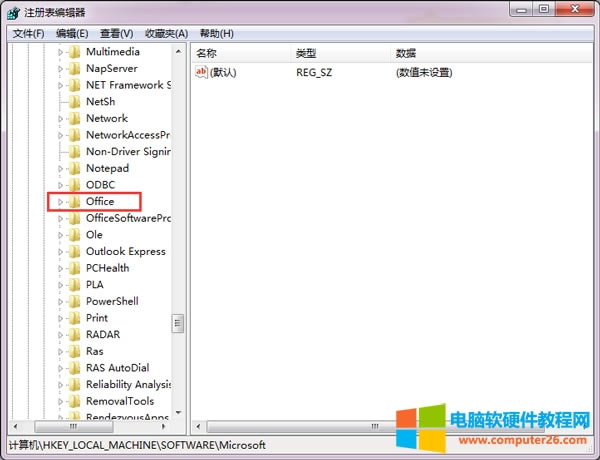Select the RemovalTools key label

120,401
